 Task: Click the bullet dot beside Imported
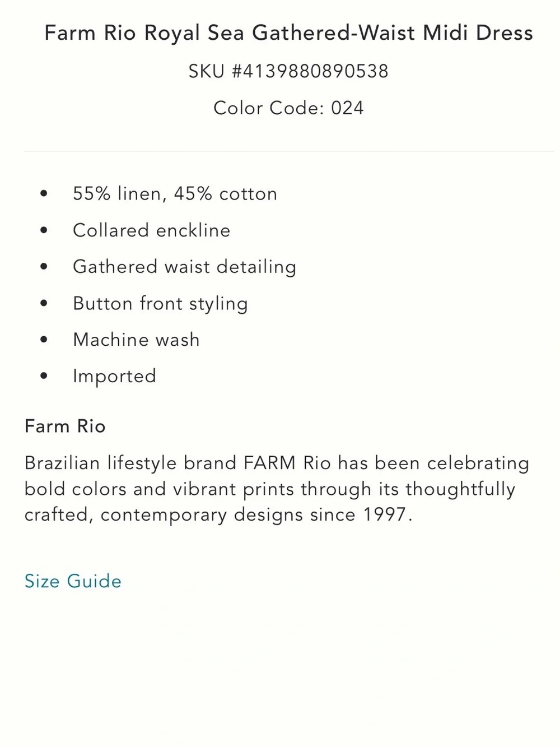click(x=44, y=375)
